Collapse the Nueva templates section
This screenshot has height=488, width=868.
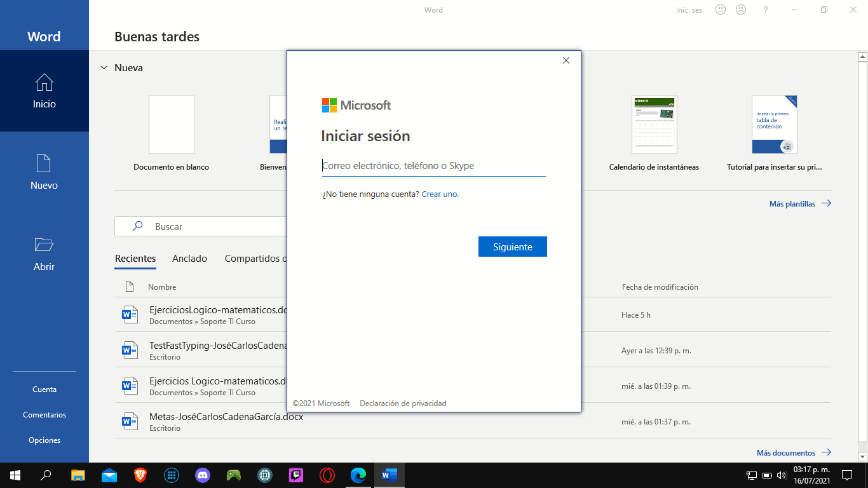tap(104, 67)
